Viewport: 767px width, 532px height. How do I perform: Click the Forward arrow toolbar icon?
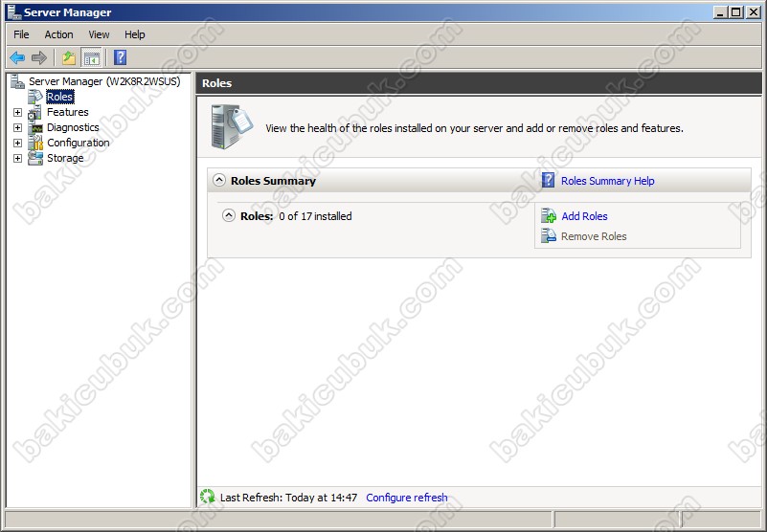[38, 57]
